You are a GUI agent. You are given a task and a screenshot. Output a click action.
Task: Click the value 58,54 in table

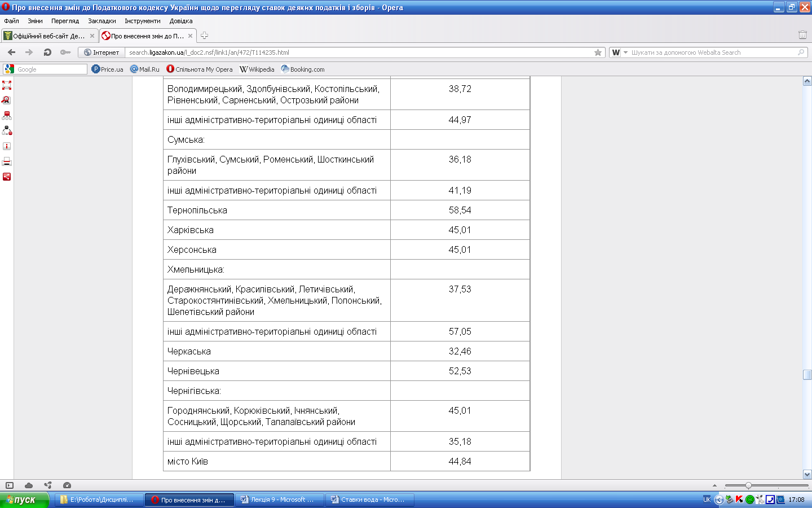pyautogui.click(x=460, y=210)
